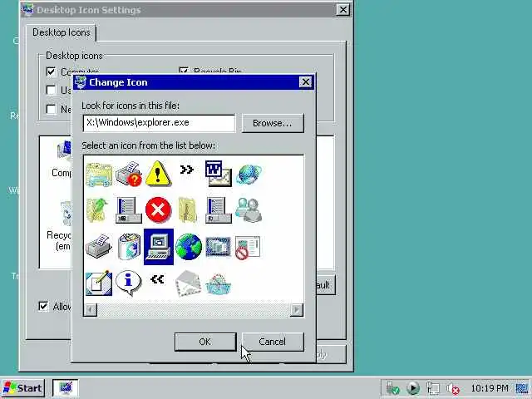Select the plain printer icon

click(x=99, y=246)
